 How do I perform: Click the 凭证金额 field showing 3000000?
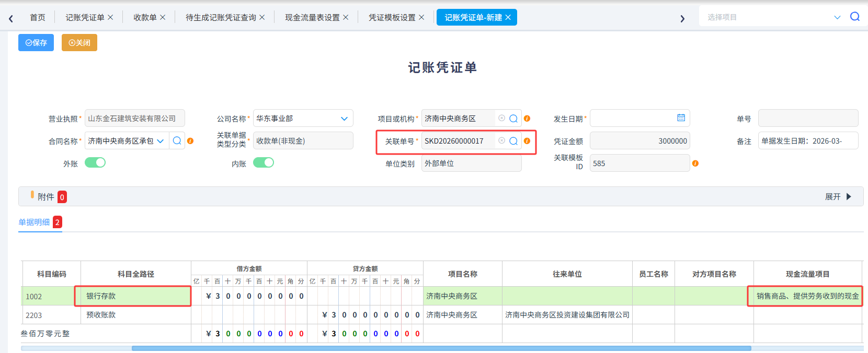640,141
